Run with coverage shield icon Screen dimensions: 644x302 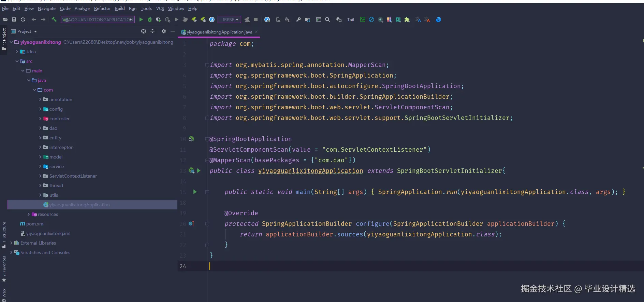pos(159,20)
